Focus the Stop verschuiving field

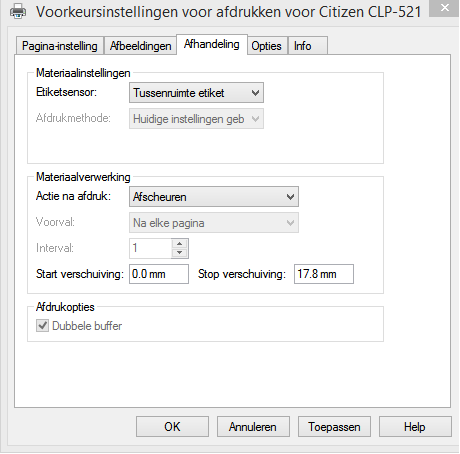(324, 274)
